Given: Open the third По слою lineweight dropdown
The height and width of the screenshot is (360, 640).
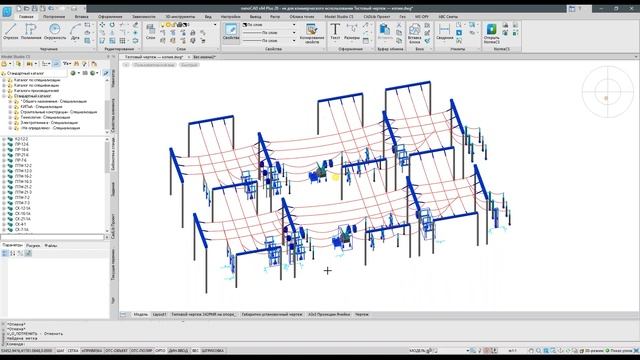Looking at the screenshot, I should pyautogui.click(x=269, y=40).
